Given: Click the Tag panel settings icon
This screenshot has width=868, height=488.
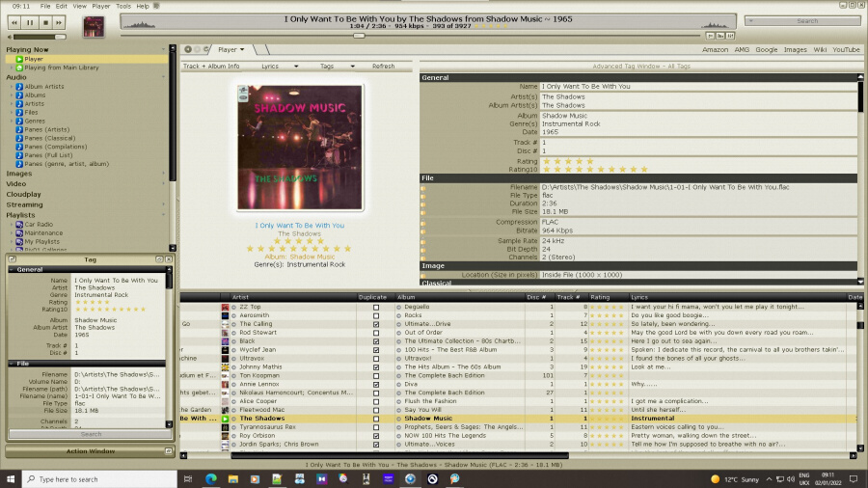Looking at the screenshot, I should coord(159,259).
